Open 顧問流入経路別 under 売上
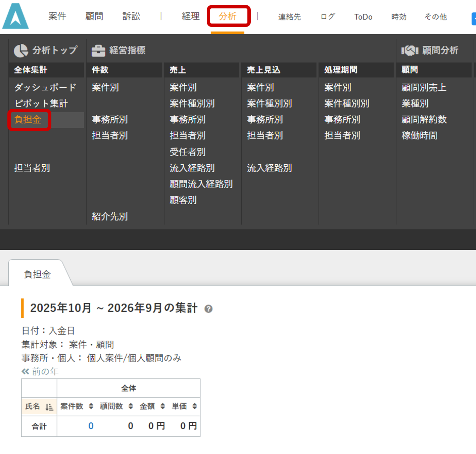The width and height of the screenshot is (476, 454). (x=201, y=184)
